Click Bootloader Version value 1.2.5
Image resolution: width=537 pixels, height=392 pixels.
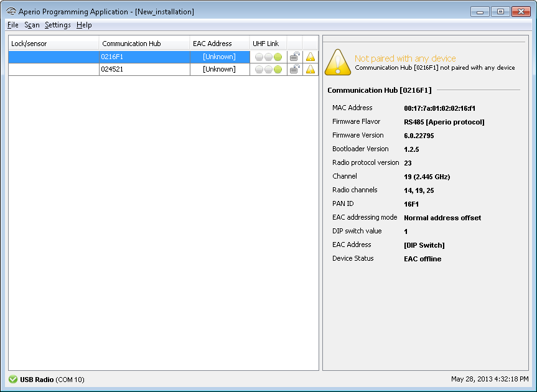[411, 149]
